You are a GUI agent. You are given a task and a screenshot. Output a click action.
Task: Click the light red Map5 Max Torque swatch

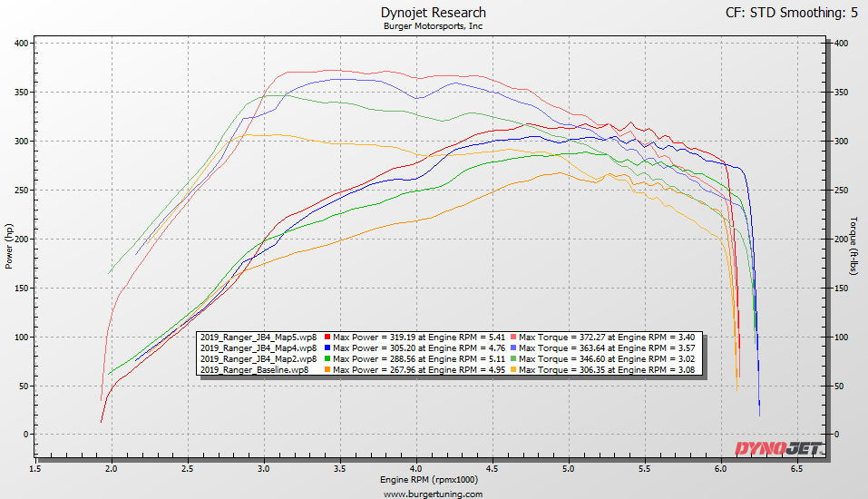515,337
